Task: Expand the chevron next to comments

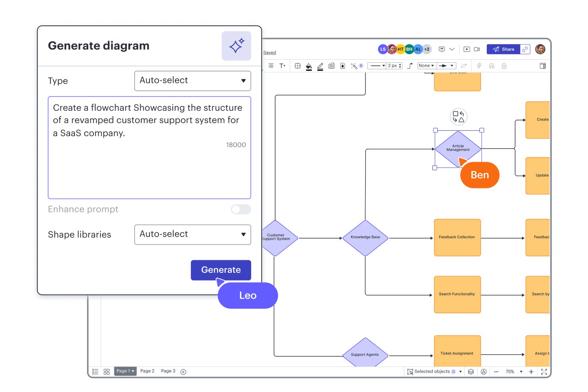Action: coord(452,49)
